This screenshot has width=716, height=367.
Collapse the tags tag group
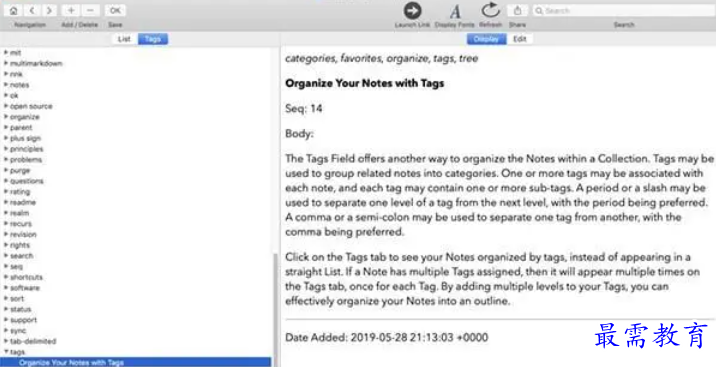(x=6, y=352)
